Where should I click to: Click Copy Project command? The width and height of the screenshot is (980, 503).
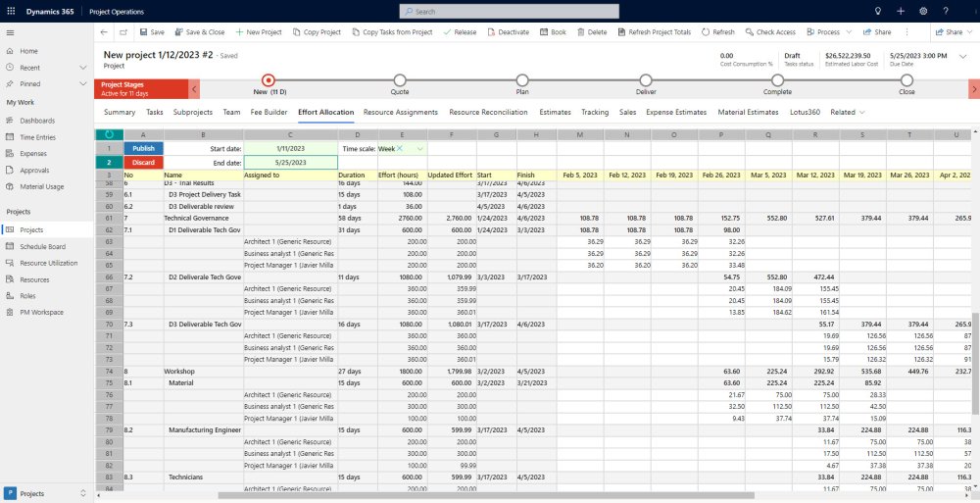click(x=317, y=32)
